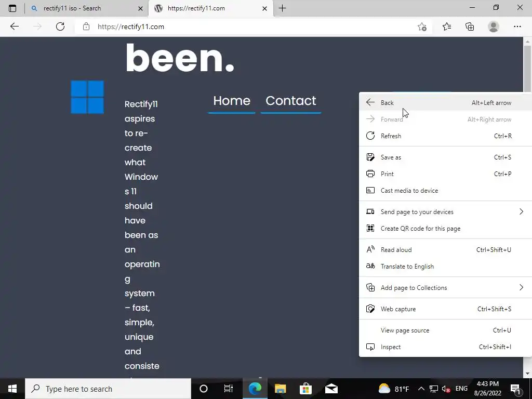The width and height of the screenshot is (532, 399).
Task: Open File Explorer from the taskbar
Action: [x=280, y=389]
